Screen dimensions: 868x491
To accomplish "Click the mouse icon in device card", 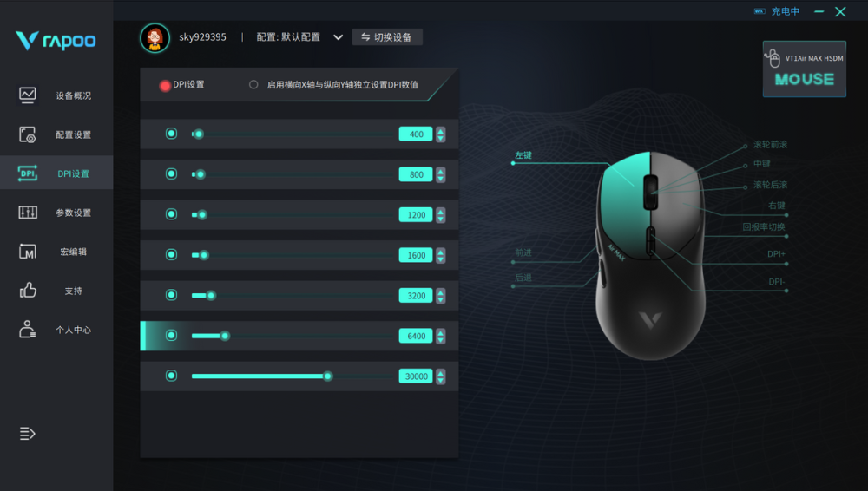I will pos(773,57).
